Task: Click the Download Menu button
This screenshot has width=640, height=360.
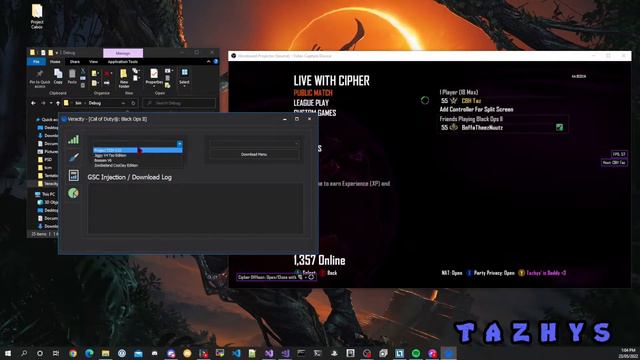Action: tap(254, 154)
